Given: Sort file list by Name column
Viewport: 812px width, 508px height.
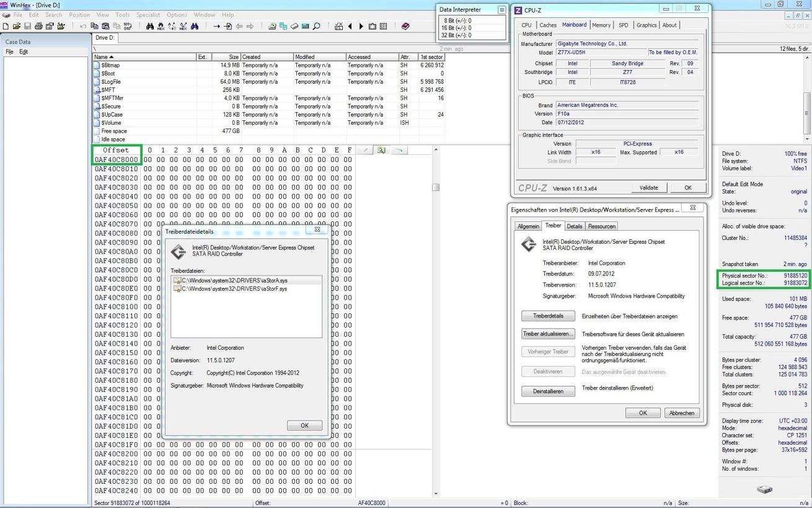Looking at the screenshot, I should (144, 56).
